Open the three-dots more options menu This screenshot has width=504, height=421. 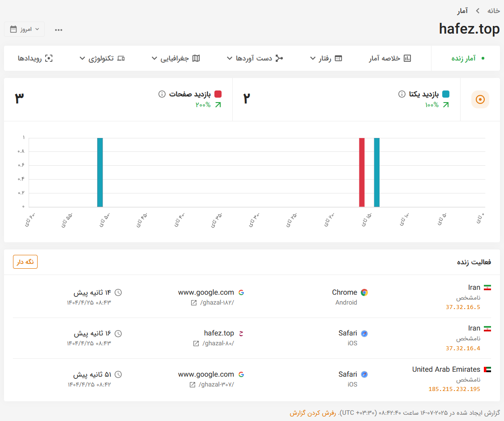[x=59, y=30]
